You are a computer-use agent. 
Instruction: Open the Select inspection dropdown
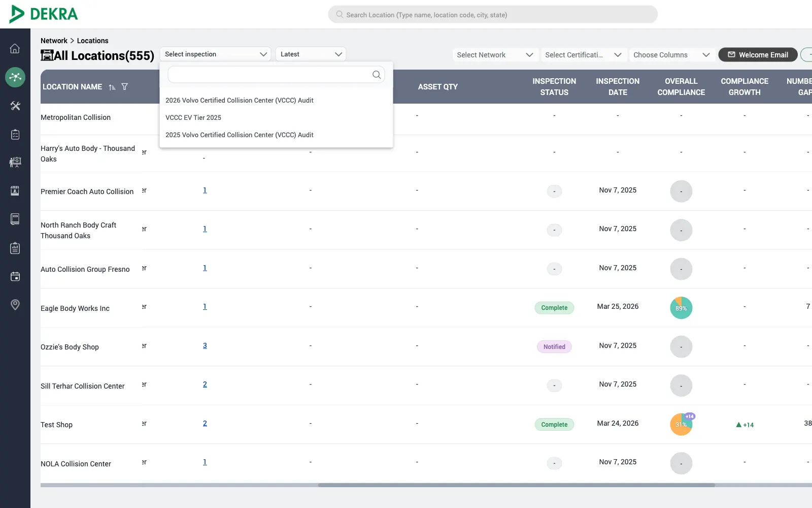[216, 54]
